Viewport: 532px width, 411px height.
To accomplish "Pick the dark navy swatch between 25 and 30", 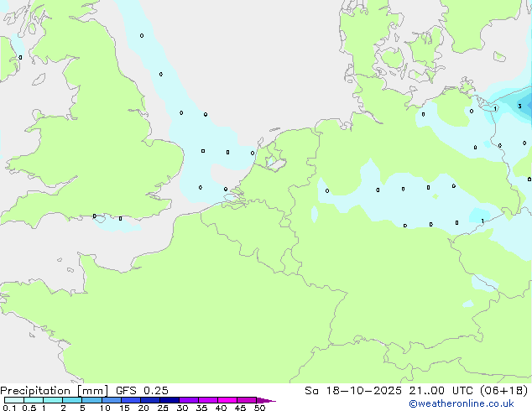I will point(170,400).
